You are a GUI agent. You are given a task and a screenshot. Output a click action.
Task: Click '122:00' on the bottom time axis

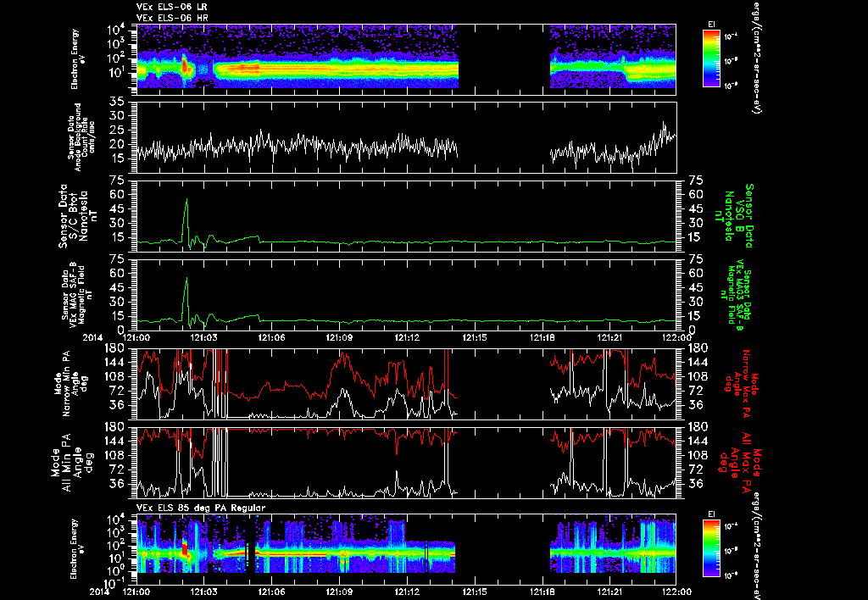click(676, 592)
